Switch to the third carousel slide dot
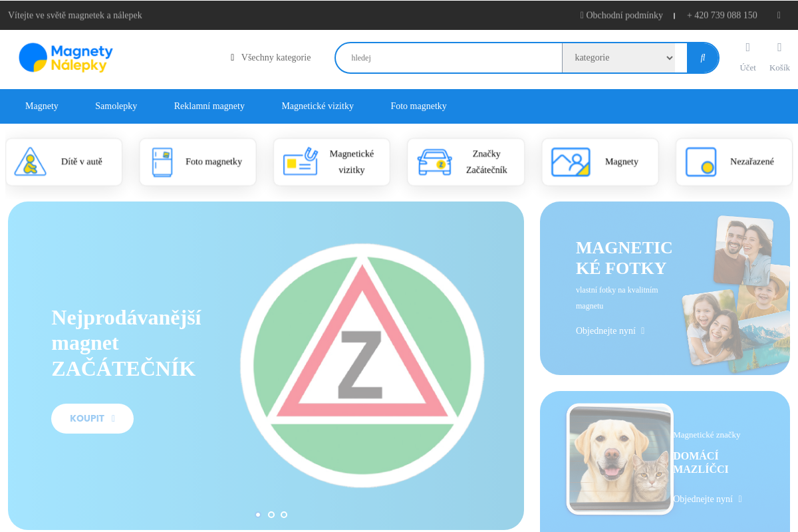The width and height of the screenshot is (798, 532). pyautogui.click(x=284, y=515)
